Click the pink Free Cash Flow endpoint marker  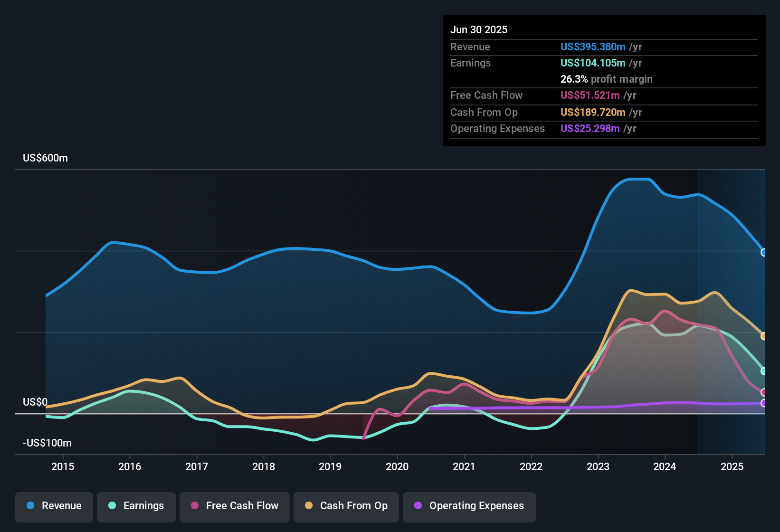pos(763,392)
